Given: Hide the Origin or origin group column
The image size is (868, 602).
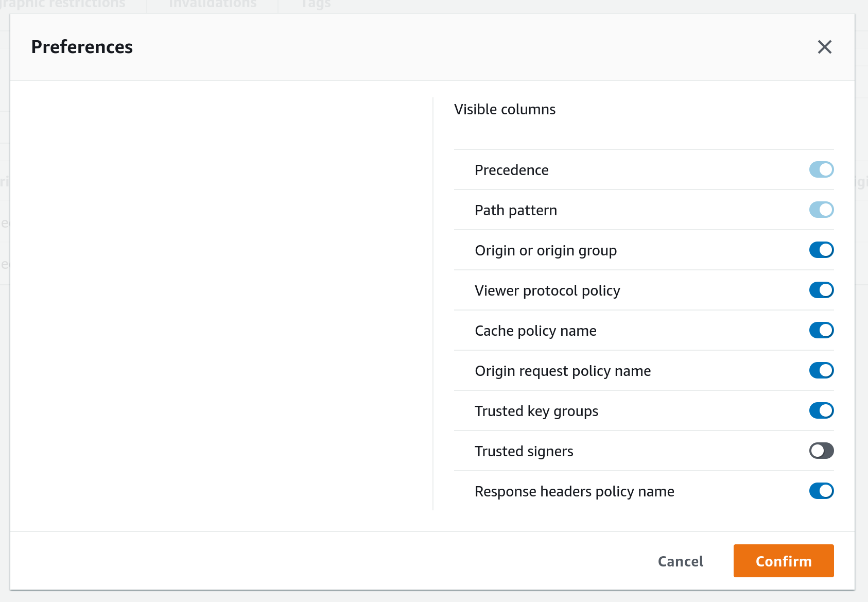Looking at the screenshot, I should click(821, 250).
